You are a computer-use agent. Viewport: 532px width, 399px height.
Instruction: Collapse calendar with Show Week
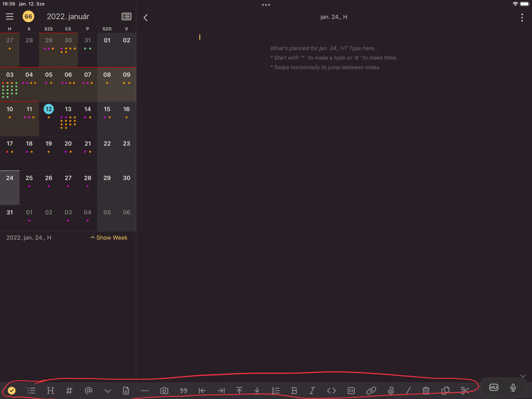click(x=109, y=237)
